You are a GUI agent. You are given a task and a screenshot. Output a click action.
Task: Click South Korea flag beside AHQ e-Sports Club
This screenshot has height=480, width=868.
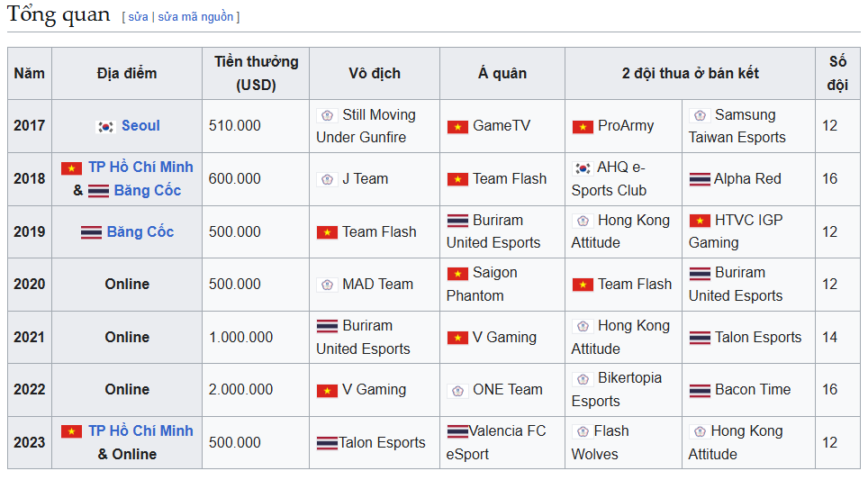pos(582,168)
